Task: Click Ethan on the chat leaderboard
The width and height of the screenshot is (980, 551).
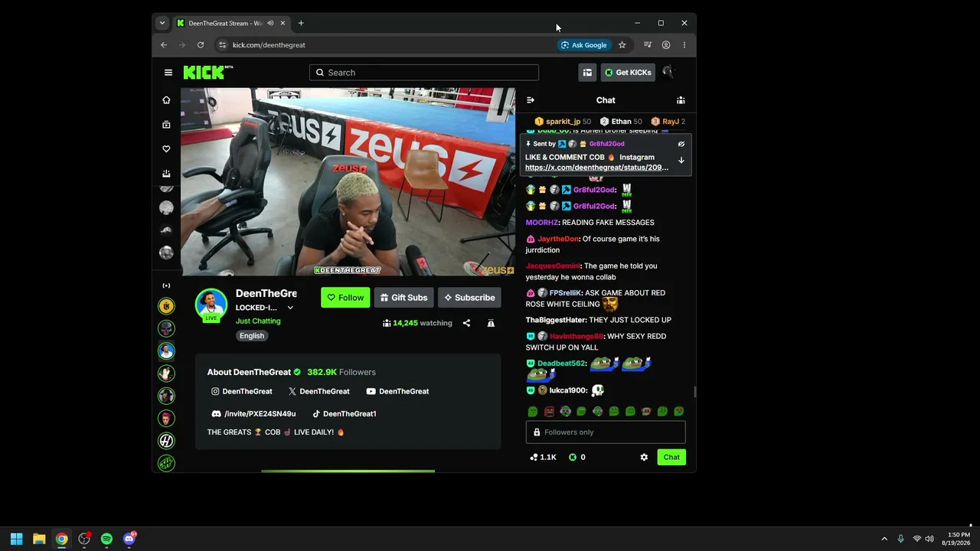Action: (621, 122)
